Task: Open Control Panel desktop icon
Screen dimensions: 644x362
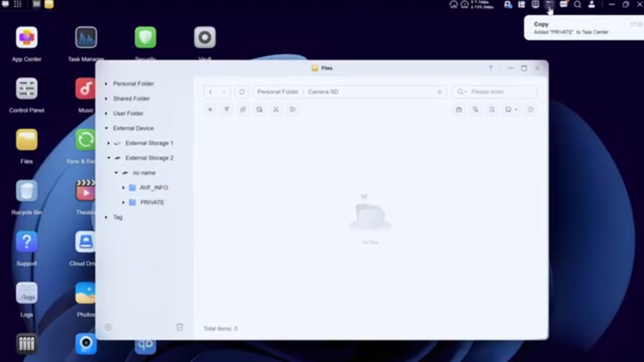Action: pyautogui.click(x=27, y=89)
